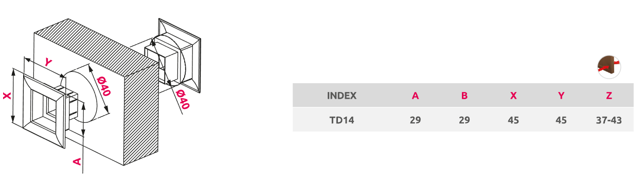Click the Ø40 label on front hole
This screenshot has width=644, height=185.
[x=104, y=85]
